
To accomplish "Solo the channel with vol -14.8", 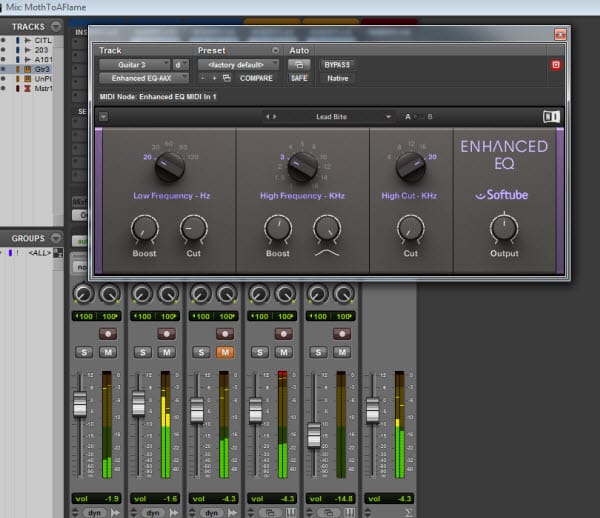I will pos(318,352).
